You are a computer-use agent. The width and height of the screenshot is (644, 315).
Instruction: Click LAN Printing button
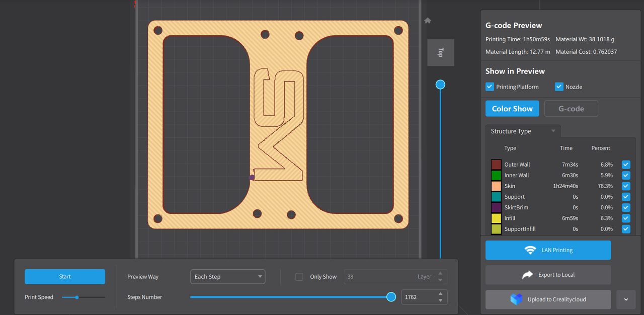click(x=548, y=250)
